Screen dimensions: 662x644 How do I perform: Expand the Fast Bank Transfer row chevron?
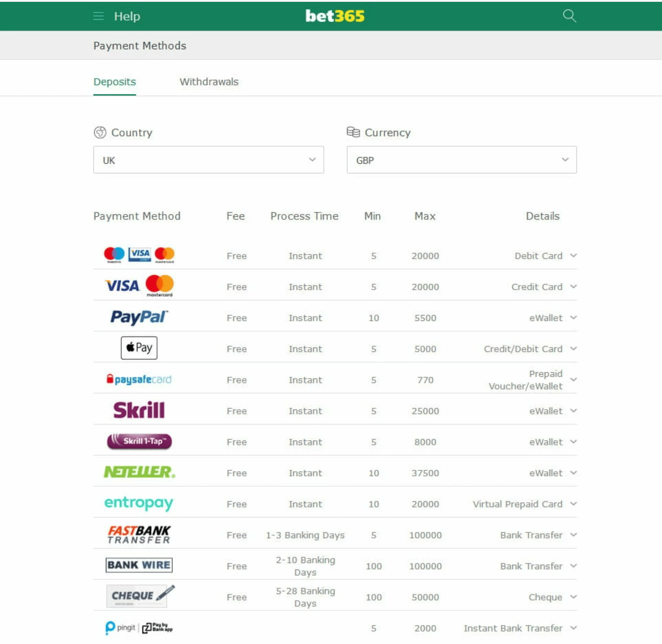click(573, 535)
